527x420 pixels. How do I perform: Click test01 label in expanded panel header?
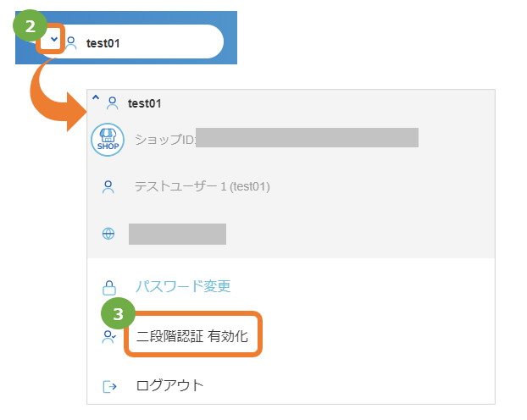click(x=145, y=103)
